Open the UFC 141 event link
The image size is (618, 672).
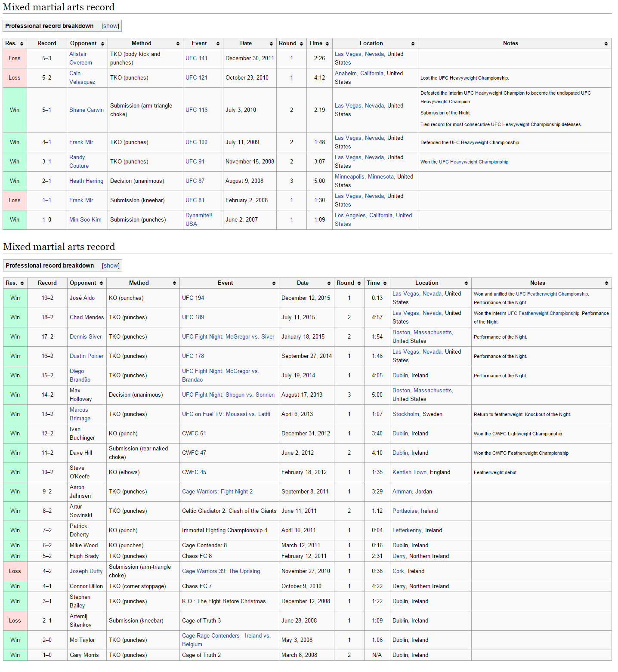[x=196, y=59]
